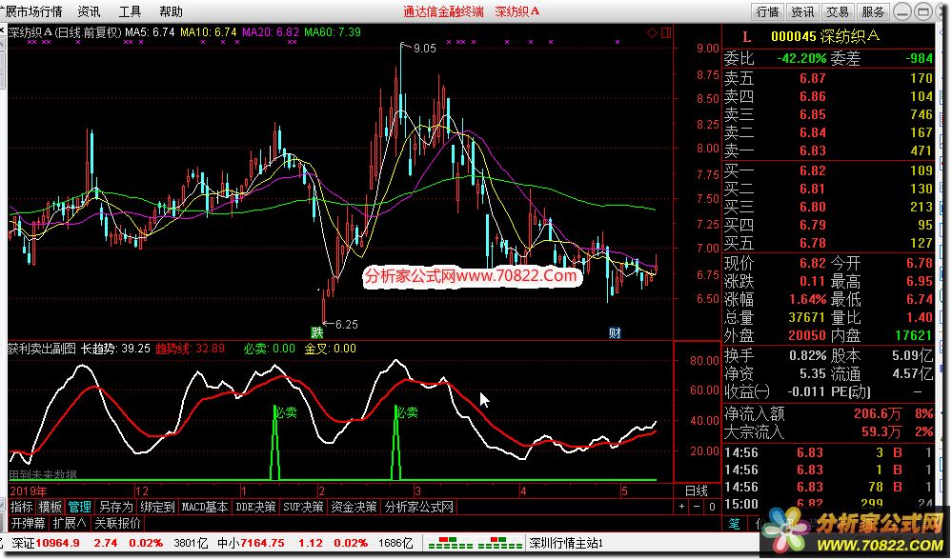This screenshot has width=952, height=560.
Task: Click the 买五 6.78 quote row
Action: click(x=828, y=243)
